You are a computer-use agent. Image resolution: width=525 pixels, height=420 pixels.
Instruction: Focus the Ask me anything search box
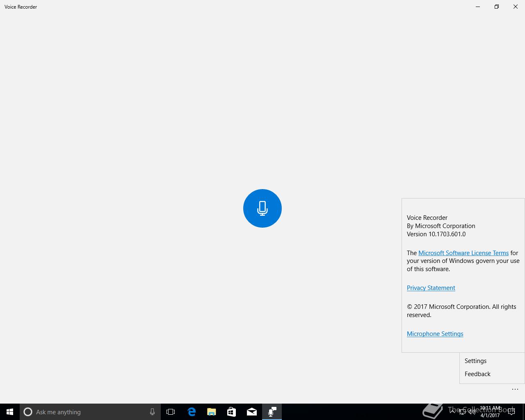click(x=90, y=412)
